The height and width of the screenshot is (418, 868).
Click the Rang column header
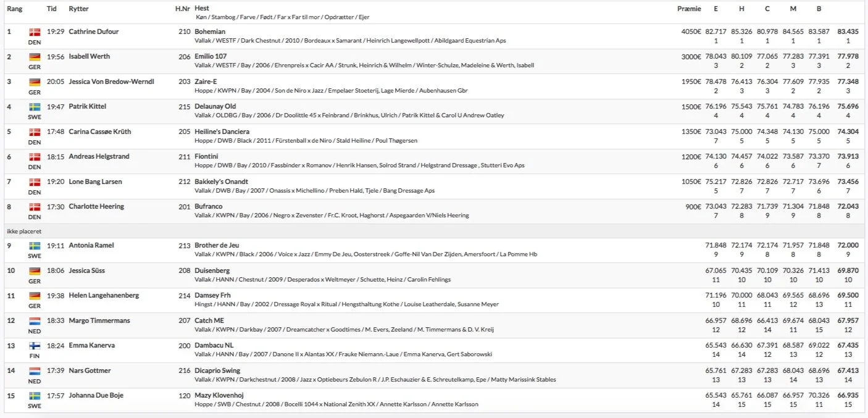coord(14,9)
